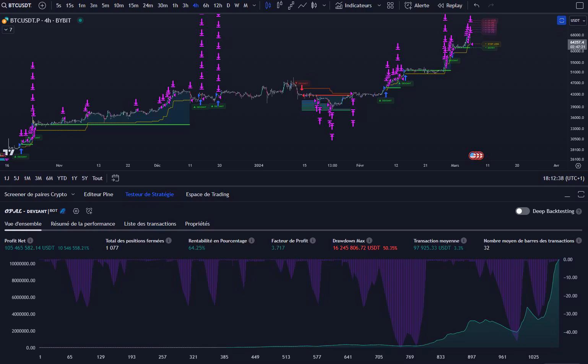The height and width of the screenshot is (364, 588).
Task: Open the layout grid templates icon
Action: 390,5
